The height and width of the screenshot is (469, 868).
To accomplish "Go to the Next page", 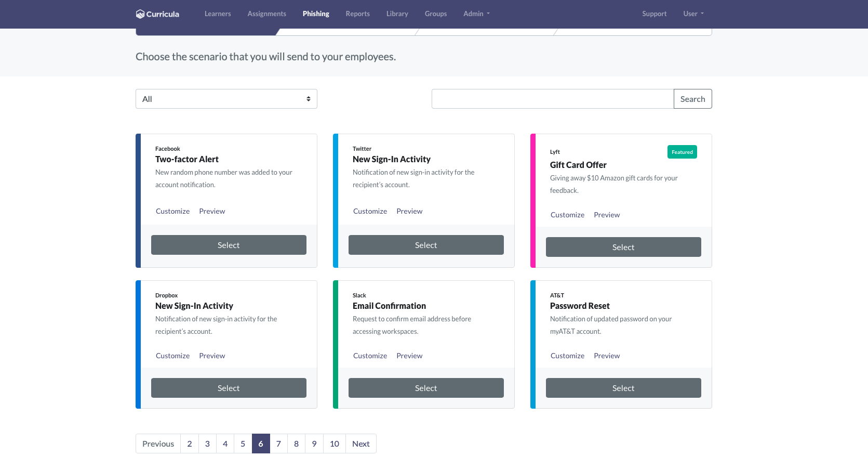I will (x=361, y=444).
